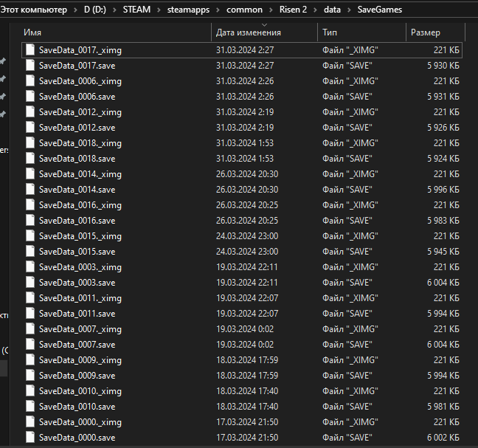Expand the chevron after steamapps in the path
478x448 pixels.
coord(218,10)
